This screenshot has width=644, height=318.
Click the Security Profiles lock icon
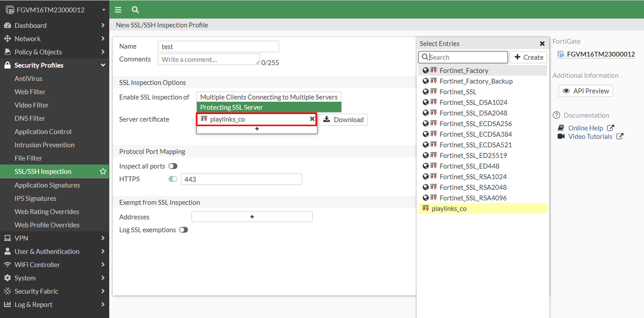click(7, 65)
